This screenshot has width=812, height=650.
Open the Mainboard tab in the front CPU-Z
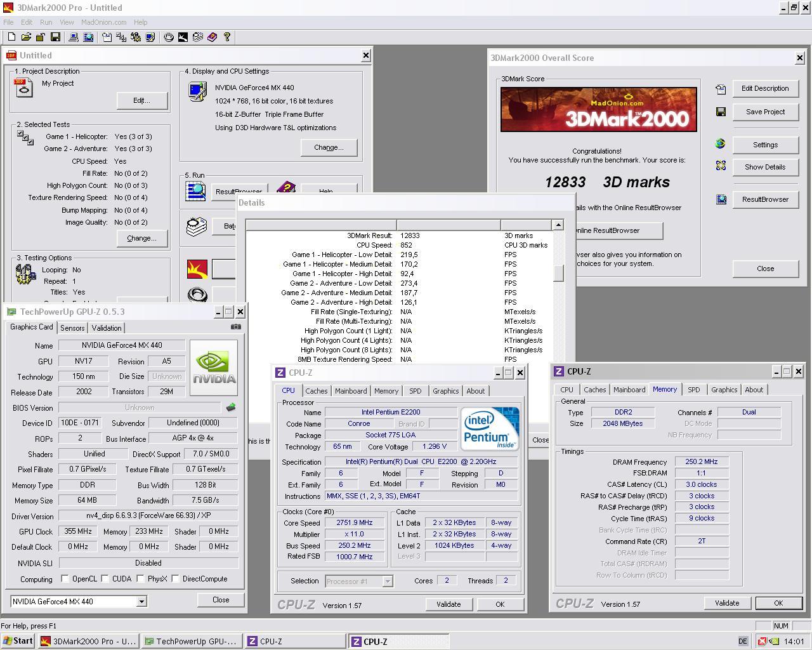[351, 391]
